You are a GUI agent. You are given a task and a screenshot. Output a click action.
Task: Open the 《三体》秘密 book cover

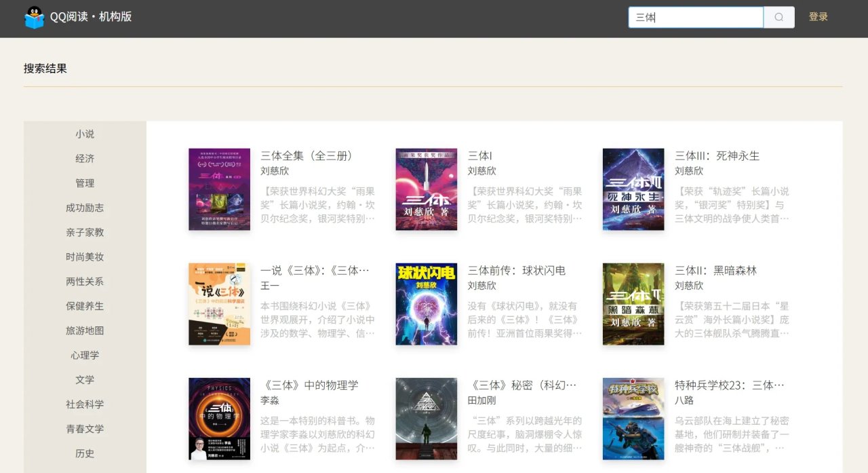pos(427,419)
